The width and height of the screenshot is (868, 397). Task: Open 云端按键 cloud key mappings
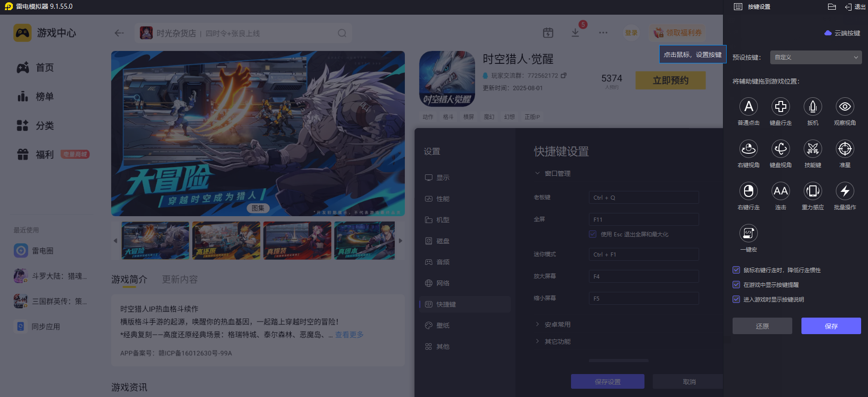tap(842, 33)
